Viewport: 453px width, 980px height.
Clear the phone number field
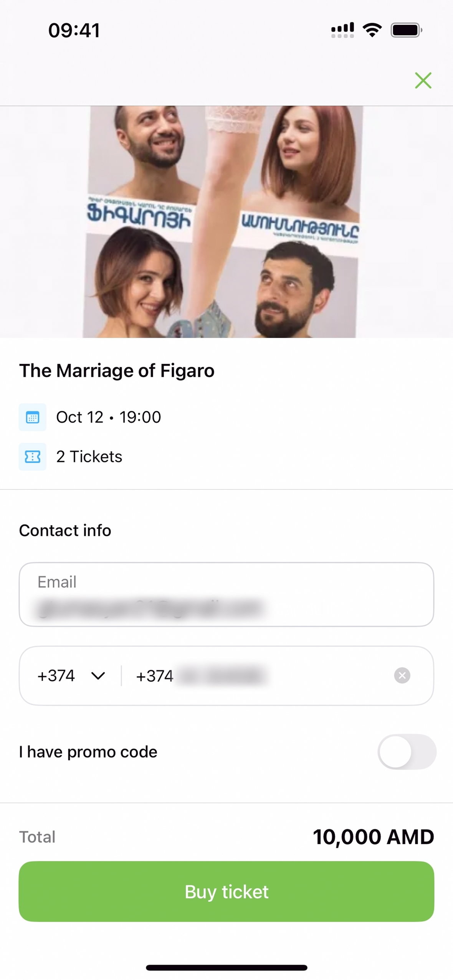pos(402,675)
